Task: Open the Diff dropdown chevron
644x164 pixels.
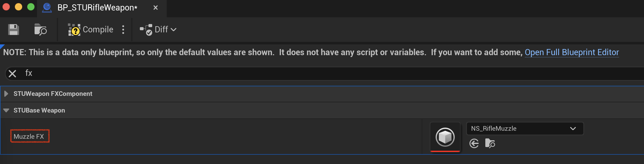Action: click(174, 30)
